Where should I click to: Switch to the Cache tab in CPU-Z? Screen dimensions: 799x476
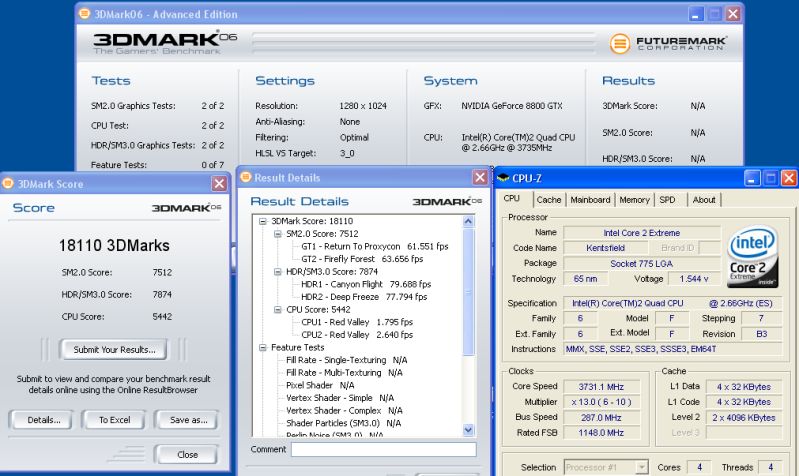click(549, 200)
